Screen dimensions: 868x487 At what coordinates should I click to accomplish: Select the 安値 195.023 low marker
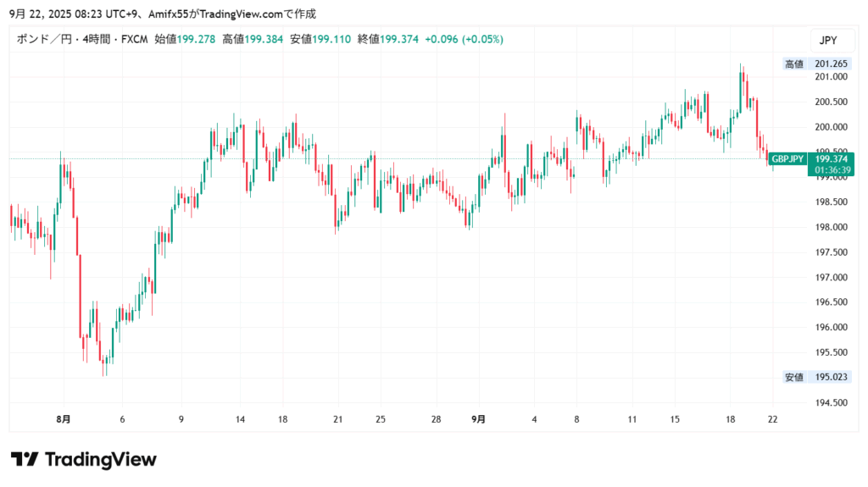tap(815, 376)
